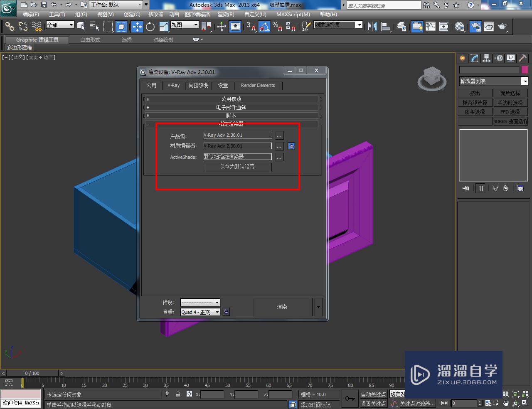Screen dimensions: 532x409
Task: Open the Layer Manager
Action: tap(401, 27)
